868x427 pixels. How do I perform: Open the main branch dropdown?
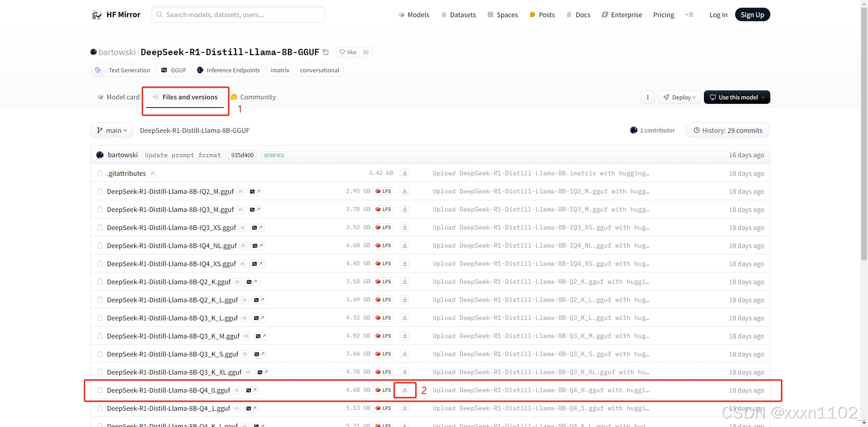112,130
